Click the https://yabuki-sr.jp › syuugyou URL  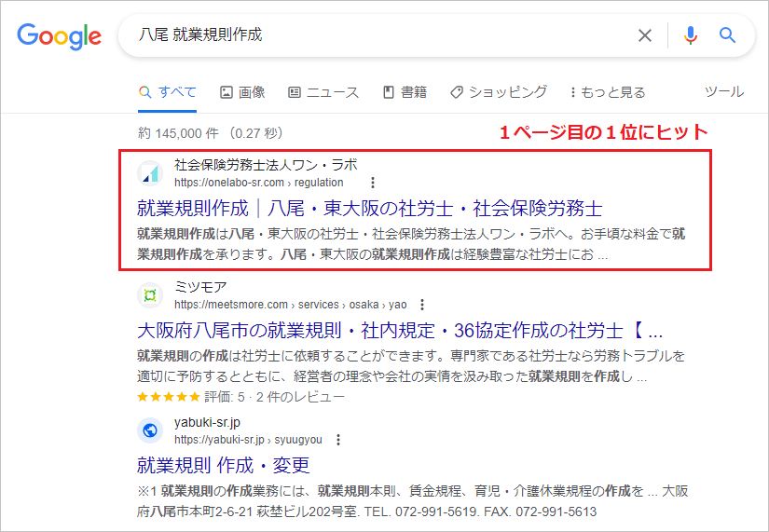click(248, 440)
